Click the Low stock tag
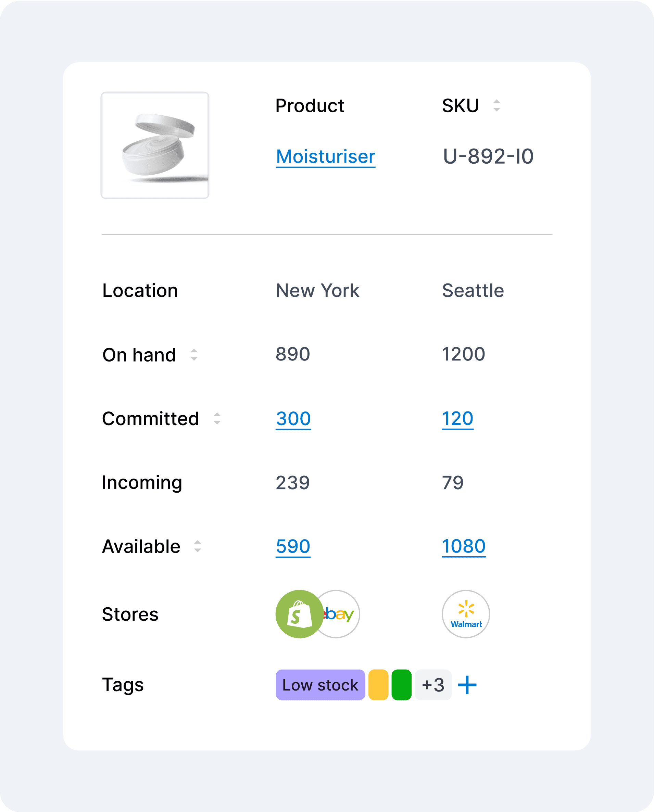654x812 pixels. pyautogui.click(x=320, y=685)
